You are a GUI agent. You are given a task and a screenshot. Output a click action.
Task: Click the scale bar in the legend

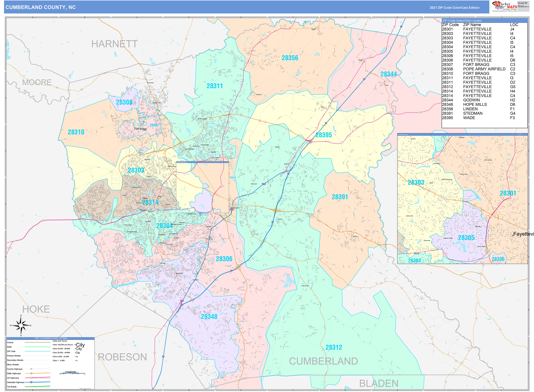pos(72,373)
